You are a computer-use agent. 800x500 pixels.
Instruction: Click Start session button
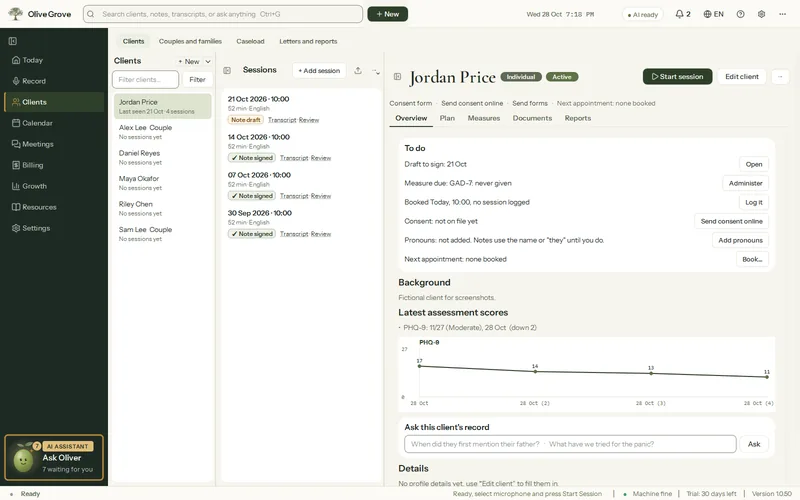click(678, 77)
